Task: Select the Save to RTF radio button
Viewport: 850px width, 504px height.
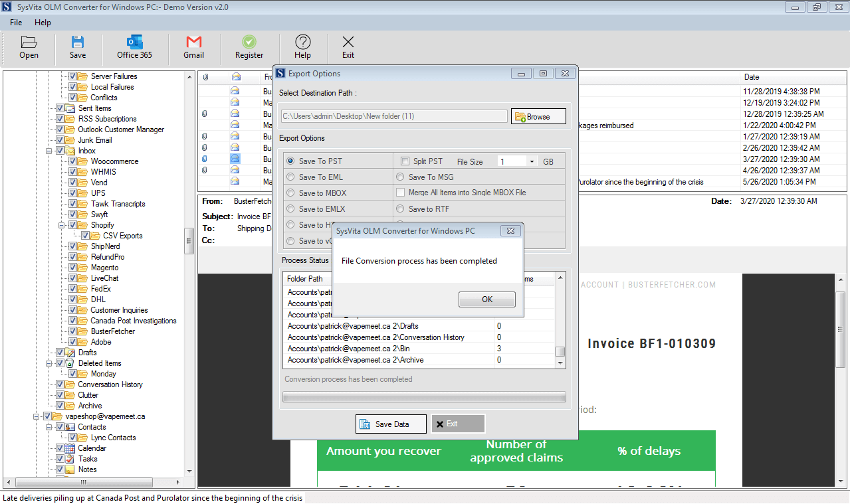Action: tap(400, 209)
